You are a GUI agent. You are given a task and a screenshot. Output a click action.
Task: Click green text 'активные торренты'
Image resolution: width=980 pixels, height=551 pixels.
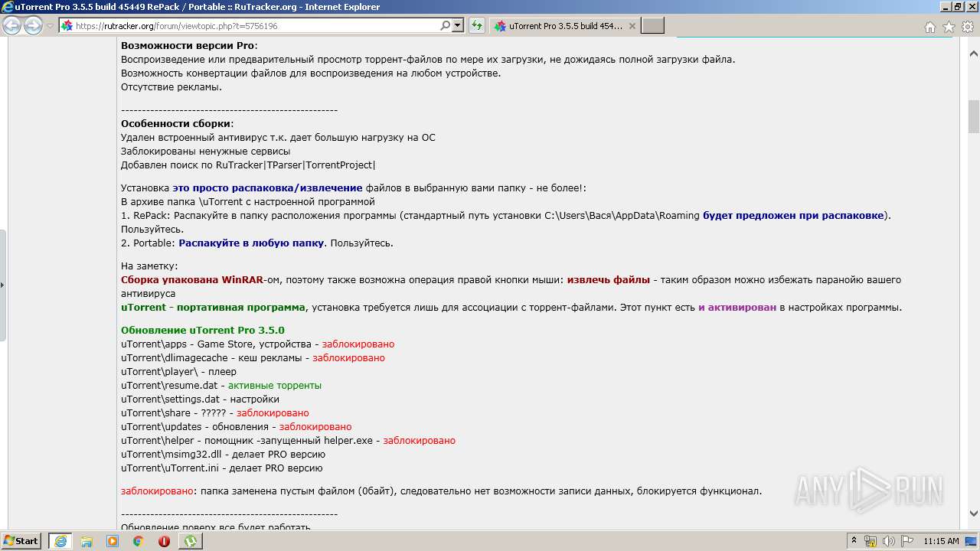pyautogui.click(x=275, y=386)
